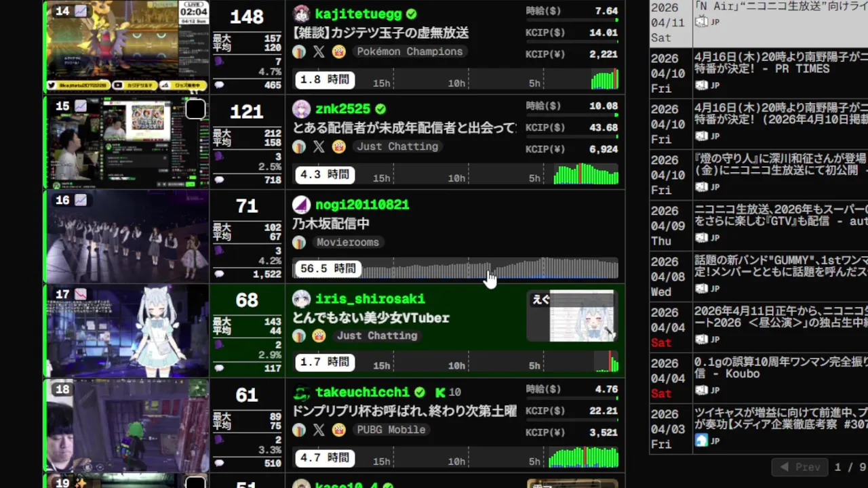The height and width of the screenshot is (488, 868).
Task: Toggle black square box on rank 15 thumbnail
Action: 195,109
